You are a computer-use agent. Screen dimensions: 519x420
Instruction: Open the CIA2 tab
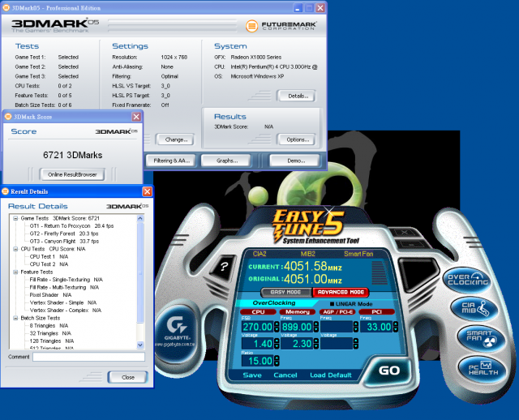pos(259,254)
